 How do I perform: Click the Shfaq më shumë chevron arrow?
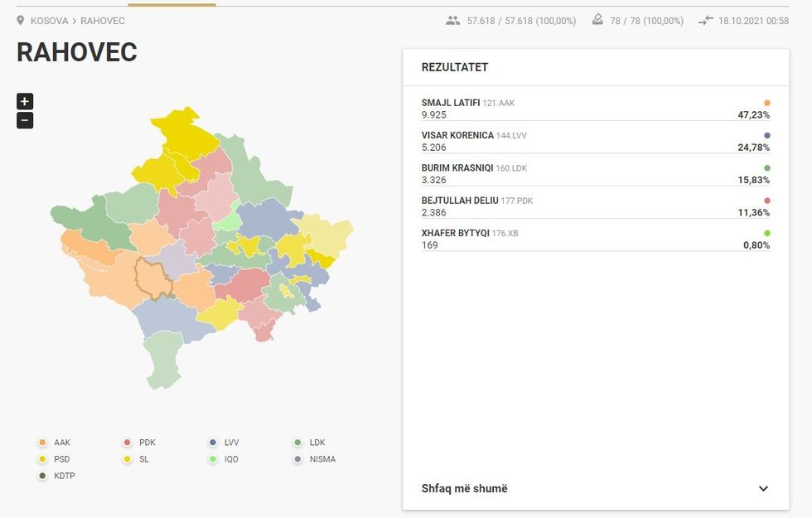coord(763,488)
